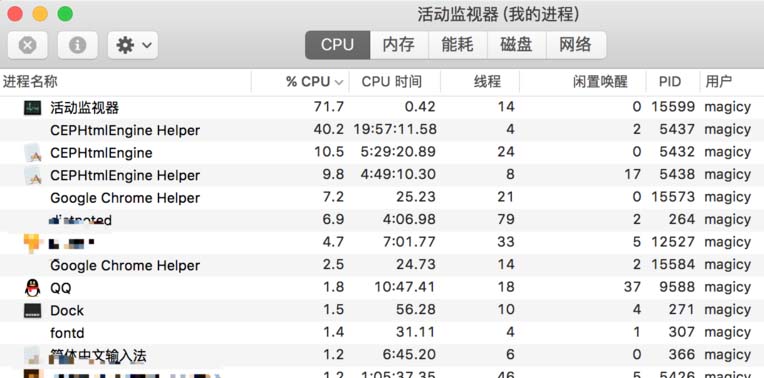This screenshot has width=764, height=378.
Task: Click the QQ penguin icon
Action: click(x=33, y=288)
